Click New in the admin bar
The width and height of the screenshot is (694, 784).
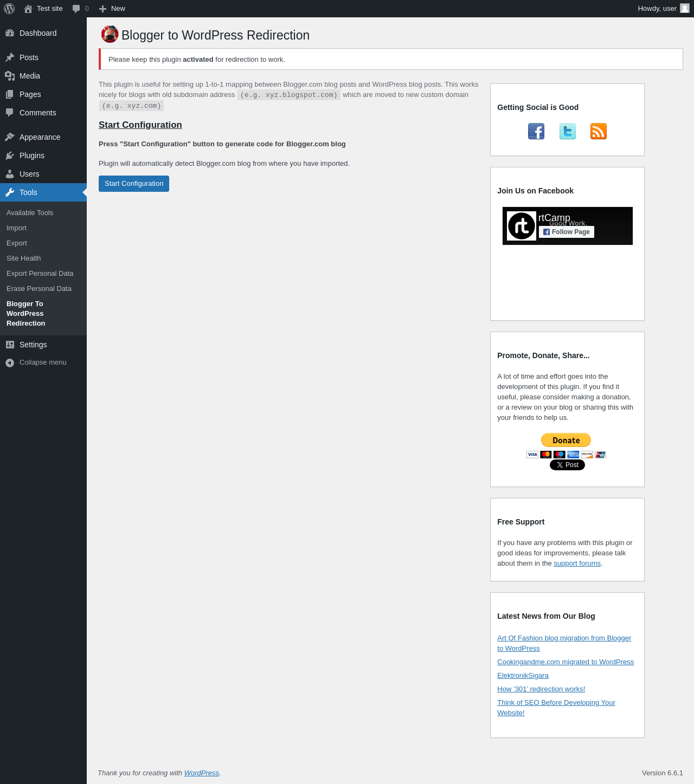(x=118, y=9)
